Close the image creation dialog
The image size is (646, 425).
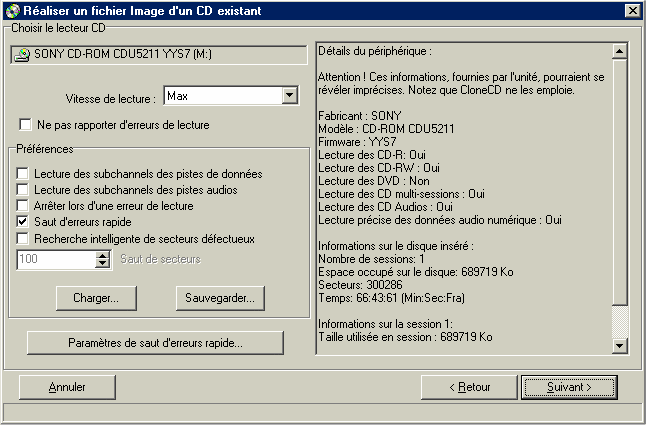click(632, 10)
